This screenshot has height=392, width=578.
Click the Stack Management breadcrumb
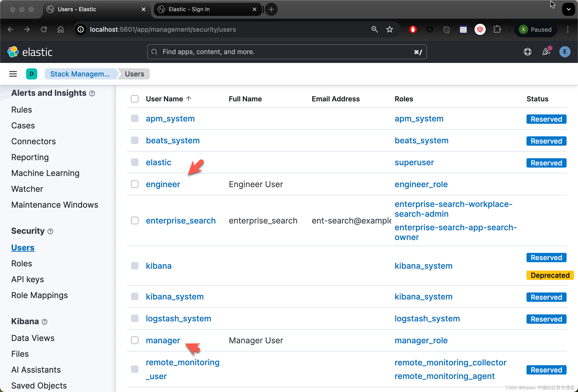(x=80, y=74)
